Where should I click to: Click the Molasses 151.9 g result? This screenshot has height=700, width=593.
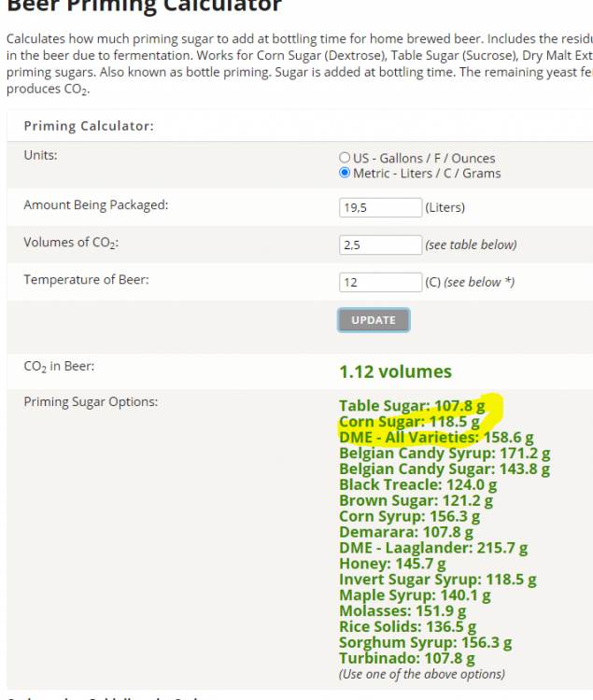pos(401,611)
